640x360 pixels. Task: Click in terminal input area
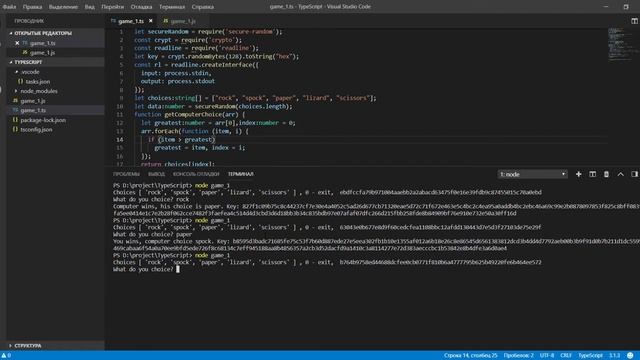178,269
